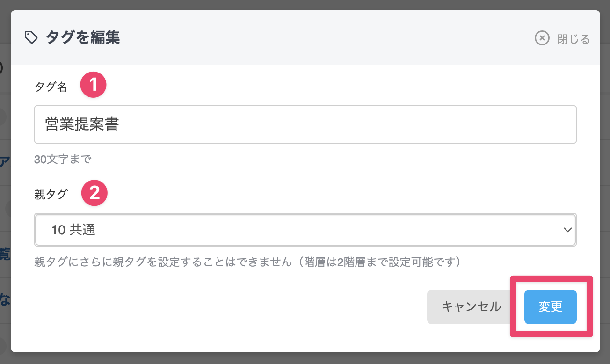Click the chevron arrow in parent tag select
Image resolution: width=610 pixels, height=364 pixels.
coord(568,230)
